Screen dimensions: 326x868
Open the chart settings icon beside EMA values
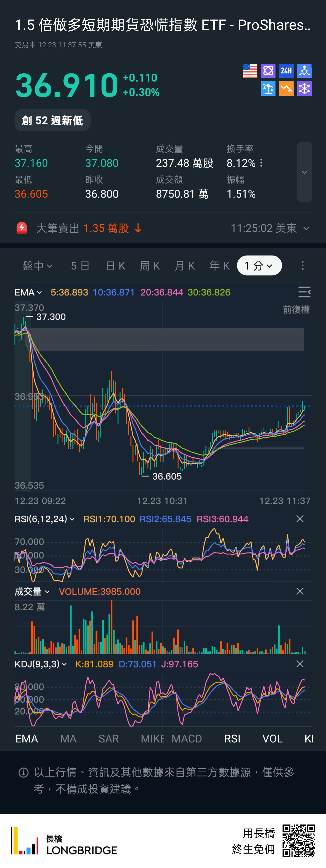[x=304, y=292]
